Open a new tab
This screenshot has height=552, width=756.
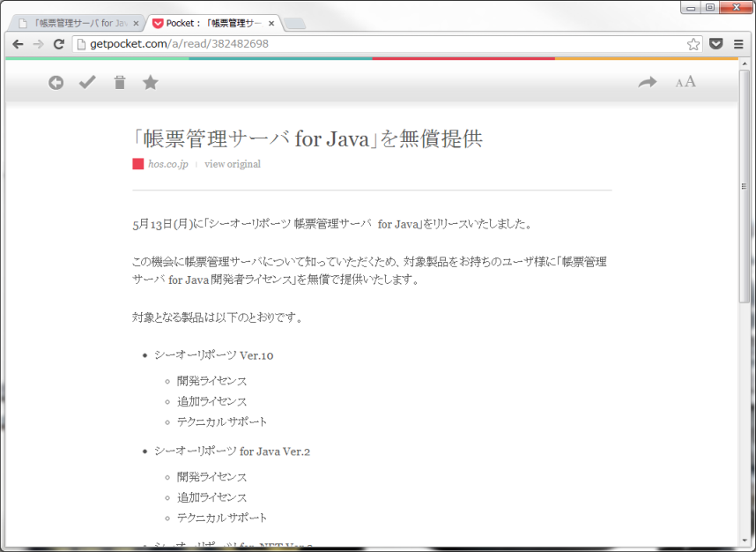pos(294,23)
